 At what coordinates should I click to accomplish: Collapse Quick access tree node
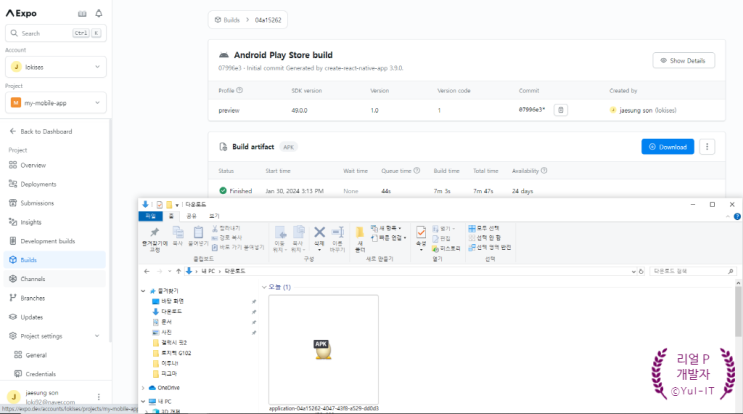click(143, 291)
